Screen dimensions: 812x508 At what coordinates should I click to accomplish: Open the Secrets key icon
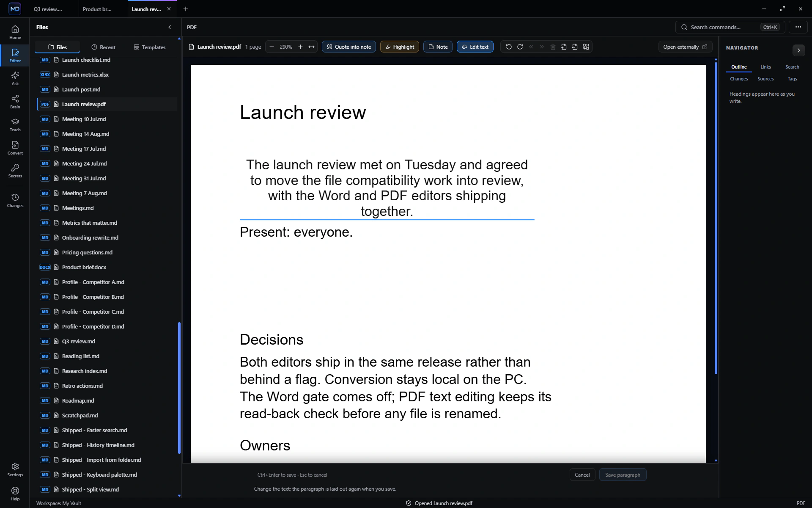[15, 171]
